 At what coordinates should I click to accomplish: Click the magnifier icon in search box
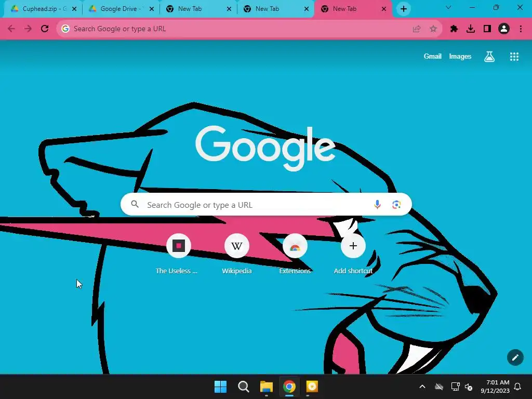[135, 204]
